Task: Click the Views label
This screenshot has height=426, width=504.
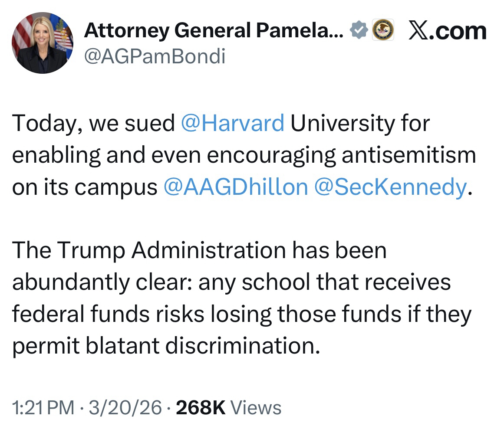Action: (256, 408)
